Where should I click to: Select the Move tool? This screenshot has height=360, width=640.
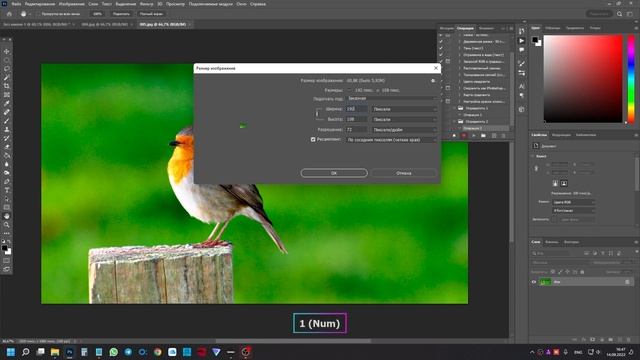pos(7,51)
